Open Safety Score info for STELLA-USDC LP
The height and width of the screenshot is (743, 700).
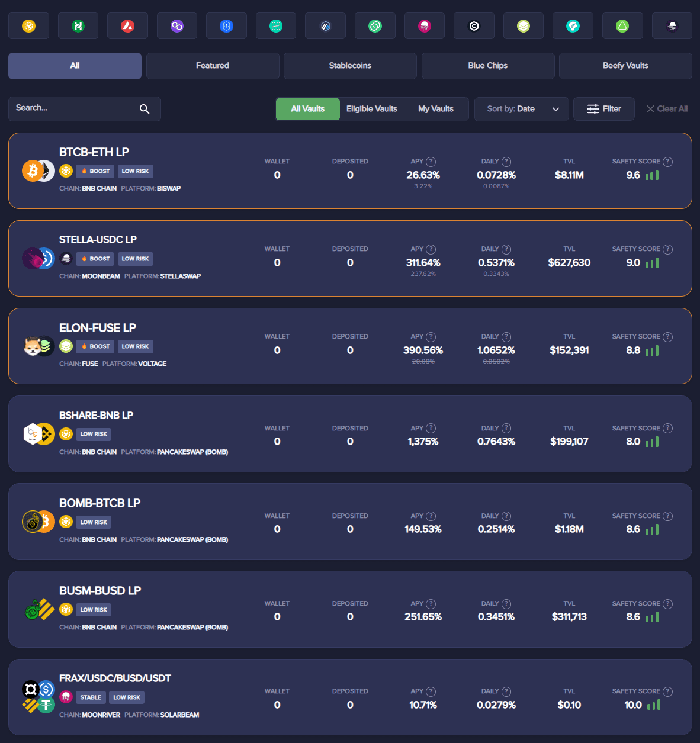click(x=667, y=249)
